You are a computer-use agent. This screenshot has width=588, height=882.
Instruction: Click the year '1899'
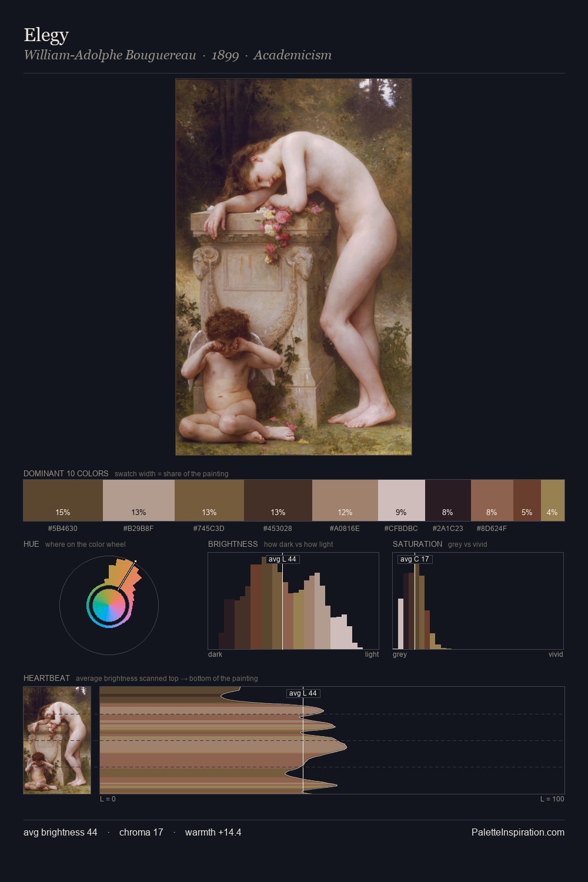pyautogui.click(x=225, y=55)
